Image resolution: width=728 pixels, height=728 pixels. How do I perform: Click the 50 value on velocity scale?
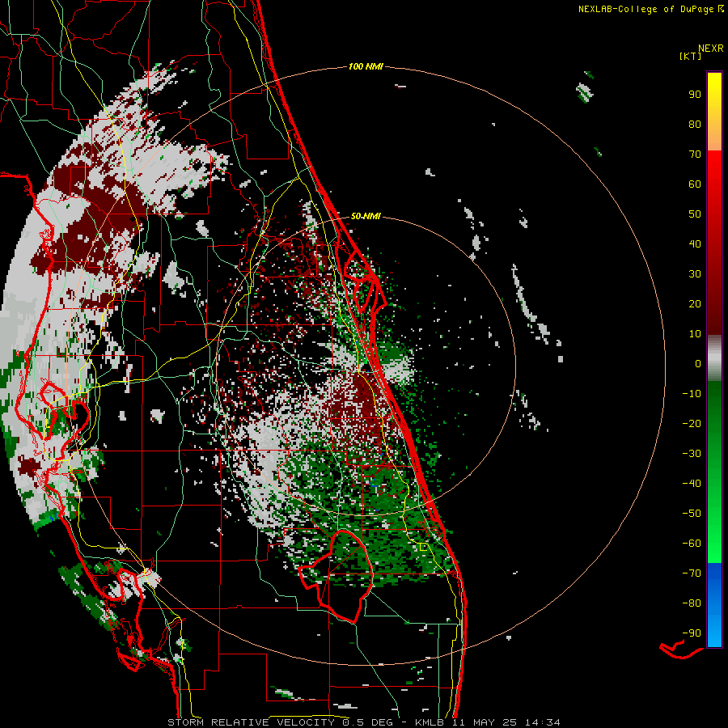click(x=695, y=214)
